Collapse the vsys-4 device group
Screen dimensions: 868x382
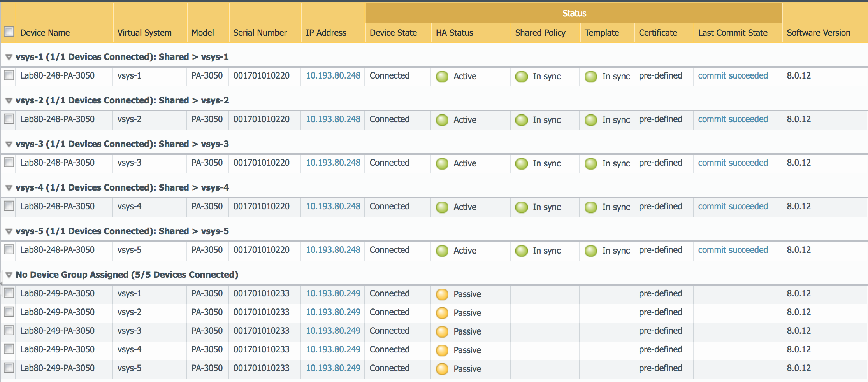point(9,188)
